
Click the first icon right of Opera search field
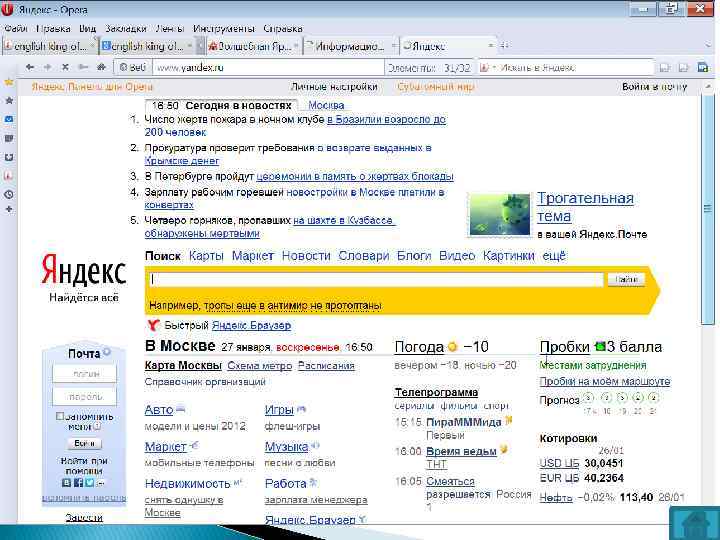coord(664,68)
